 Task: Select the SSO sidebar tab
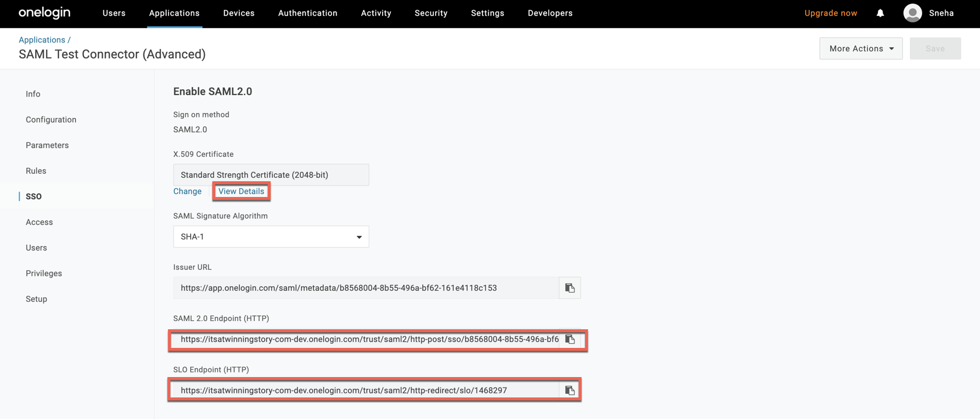coord(34,196)
